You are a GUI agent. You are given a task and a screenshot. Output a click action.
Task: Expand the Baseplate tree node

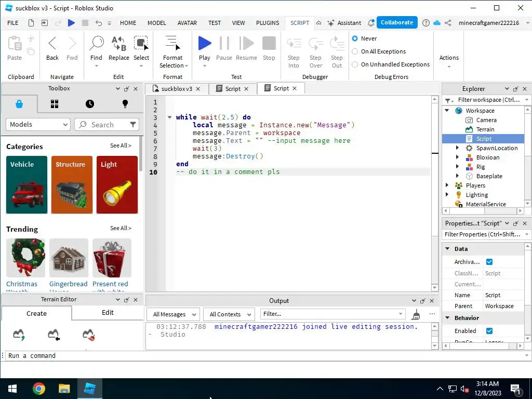click(457, 176)
